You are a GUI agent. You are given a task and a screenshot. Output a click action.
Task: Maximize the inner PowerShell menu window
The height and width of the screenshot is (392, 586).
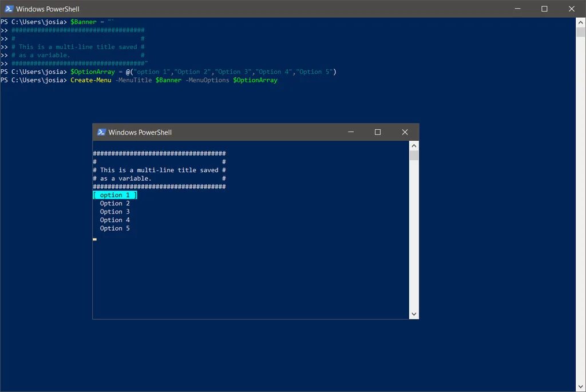point(378,132)
